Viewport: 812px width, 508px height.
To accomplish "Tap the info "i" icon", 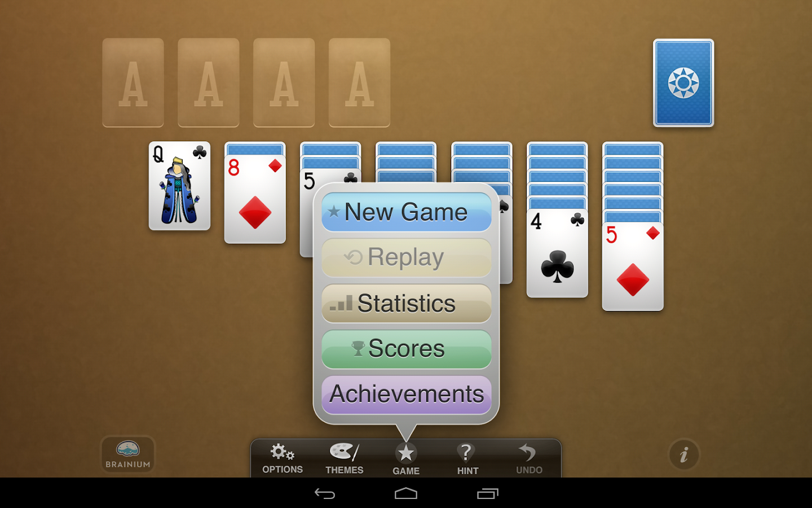I will click(684, 454).
